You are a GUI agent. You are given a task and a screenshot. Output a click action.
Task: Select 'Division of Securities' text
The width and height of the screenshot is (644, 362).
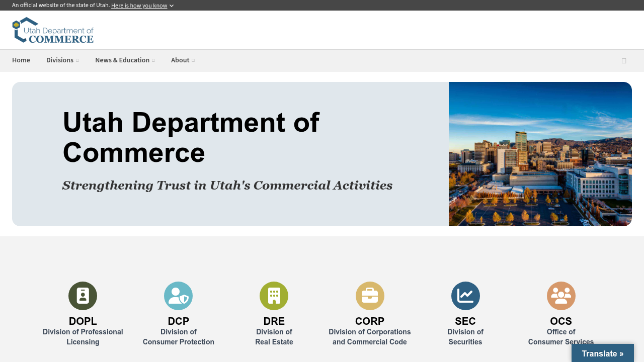point(465,337)
